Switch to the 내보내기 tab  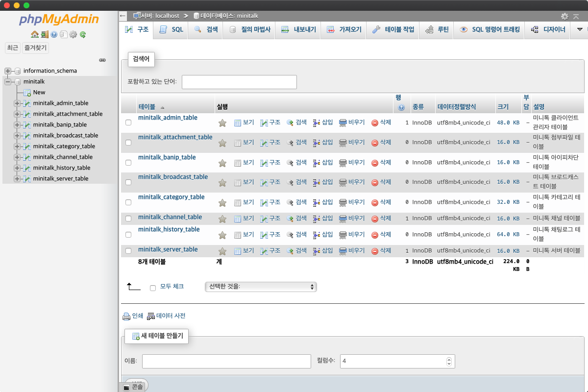coord(298,30)
